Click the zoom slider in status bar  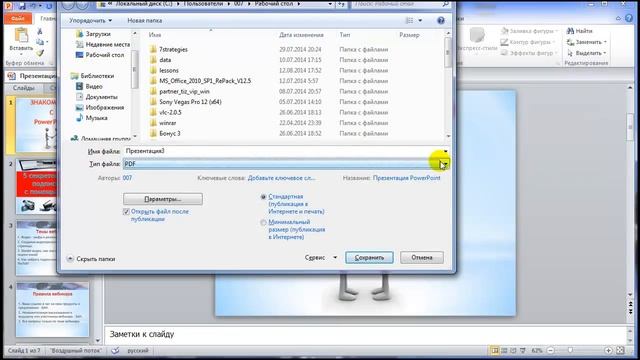[571, 351]
